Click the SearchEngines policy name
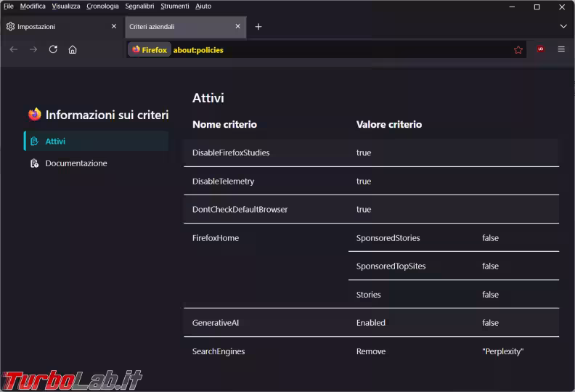Screen dimensions: 575x392 (x=219, y=351)
